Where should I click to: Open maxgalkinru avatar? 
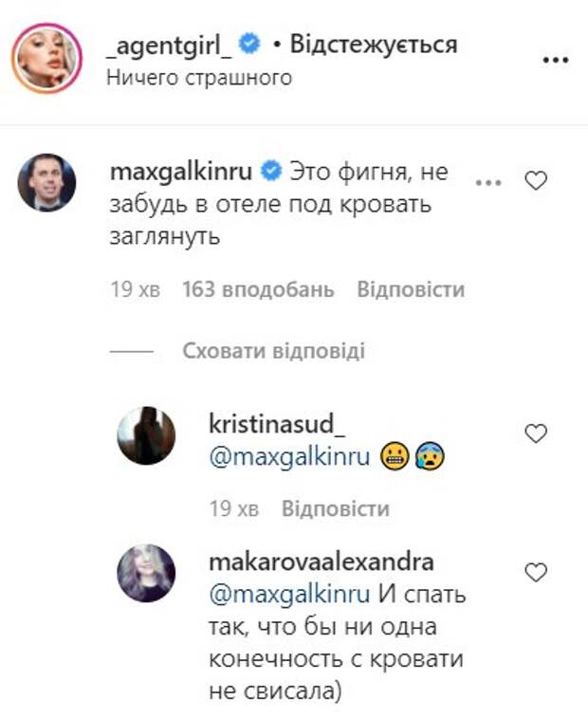[x=46, y=182]
